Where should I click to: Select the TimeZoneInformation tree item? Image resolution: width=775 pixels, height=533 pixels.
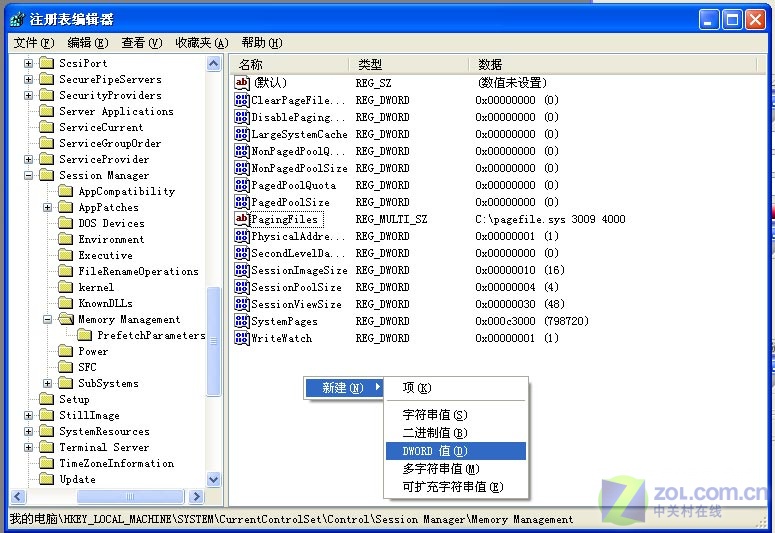117,463
